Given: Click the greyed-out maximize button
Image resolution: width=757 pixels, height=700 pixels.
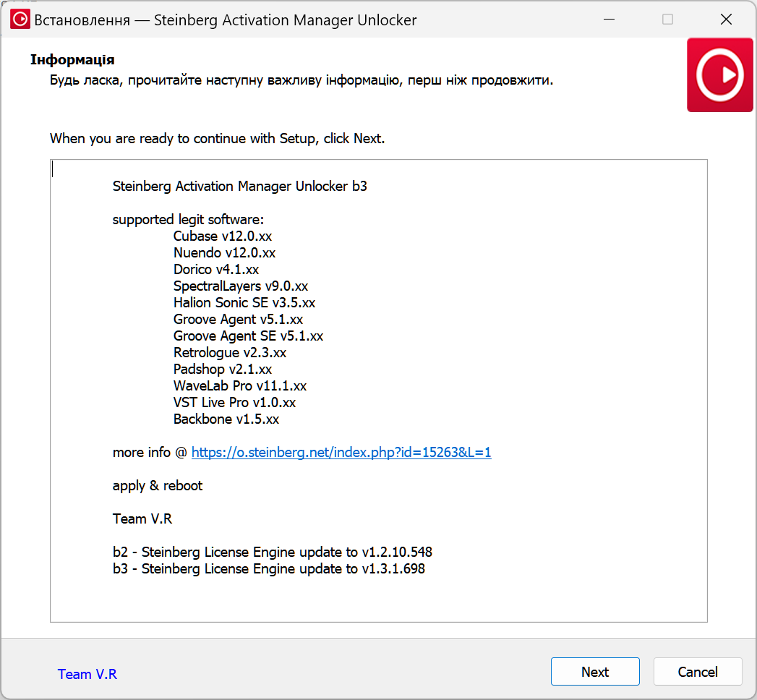Looking at the screenshot, I should tap(667, 20).
